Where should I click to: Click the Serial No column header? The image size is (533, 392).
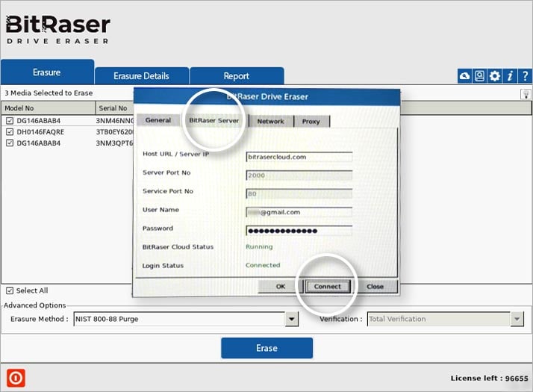click(x=114, y=108)
